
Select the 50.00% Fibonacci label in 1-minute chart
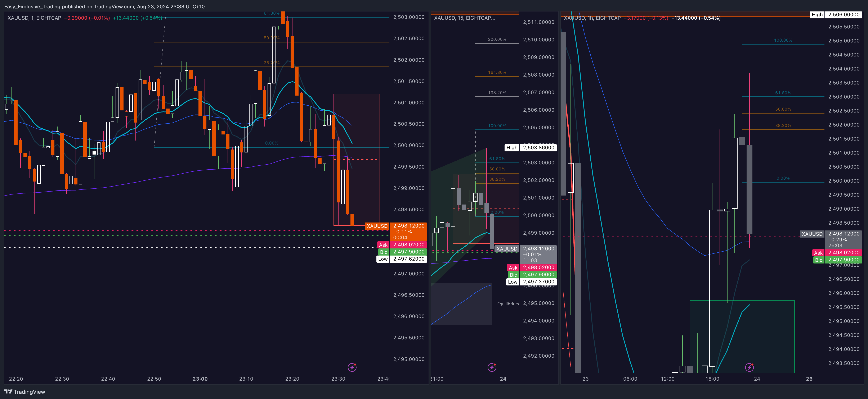(272, 38)
